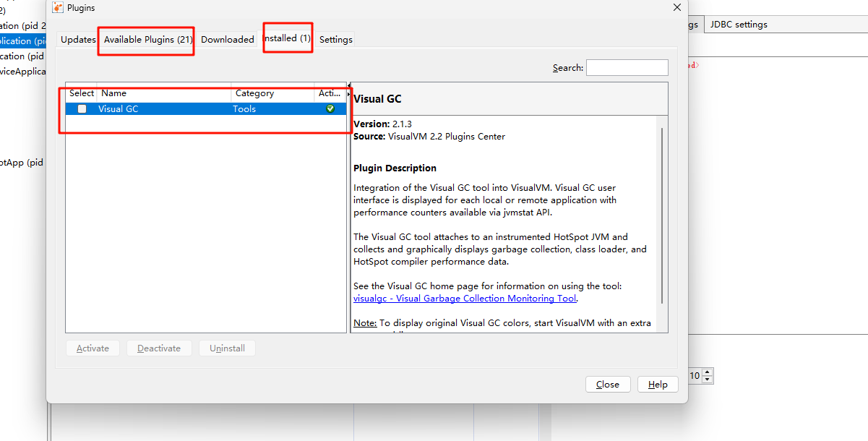Sort plugin list by Name column
The image size is (868, 441).
pyautogui.click(x=164, y=93)
